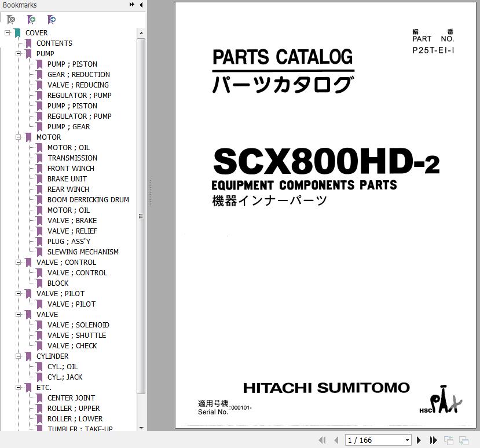
Task: Collapse the MOTOR bookmark group
Action: click(x=18, y=137)
